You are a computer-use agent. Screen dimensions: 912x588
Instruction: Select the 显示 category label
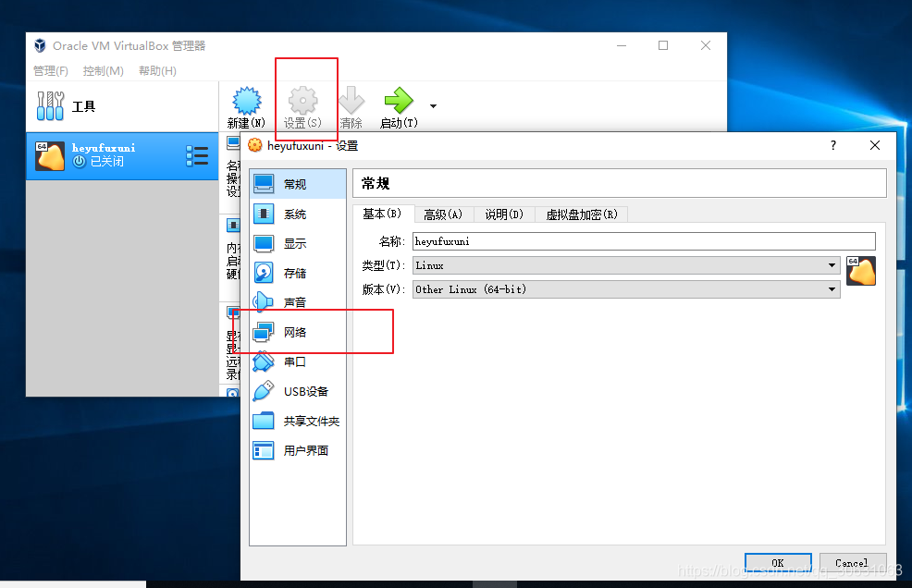[x=295, y=244]
